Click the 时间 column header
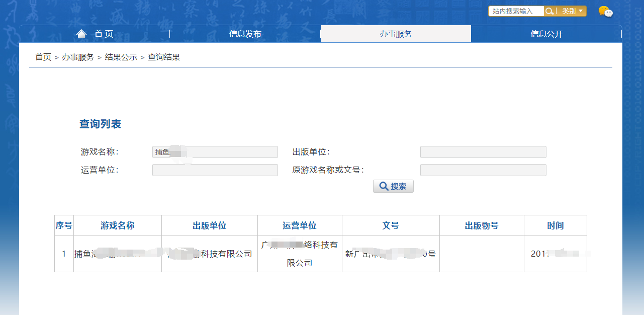The width and height of the screenshot is (644, 315). [x=556, y=225]
